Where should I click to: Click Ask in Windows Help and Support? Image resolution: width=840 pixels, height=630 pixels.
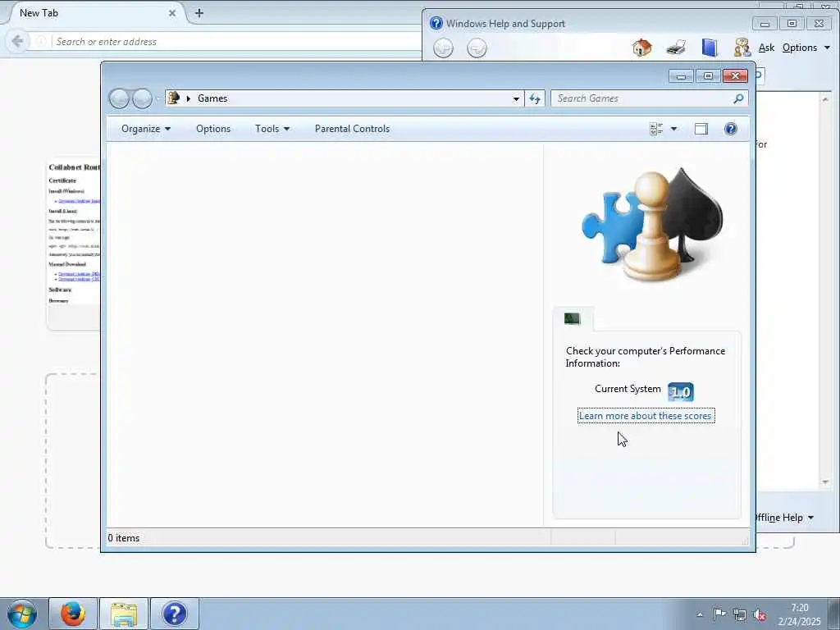coord(766,48)
